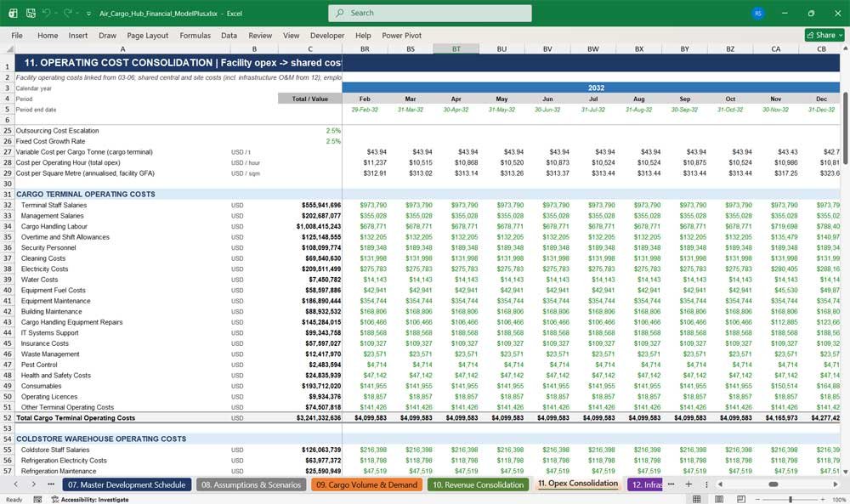Switch to Page Layout view icon
The height and width of the screenshot is (504, 850).
719,499
